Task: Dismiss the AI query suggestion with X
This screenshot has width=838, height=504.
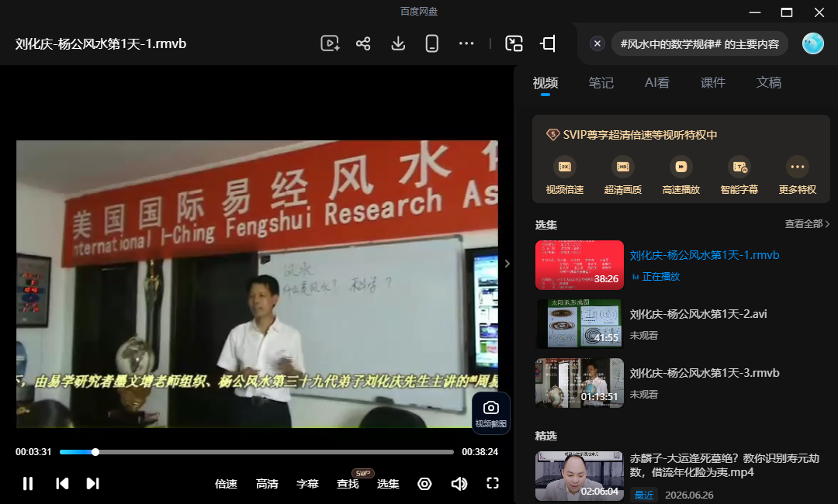Action: click(x=597, y=43)
